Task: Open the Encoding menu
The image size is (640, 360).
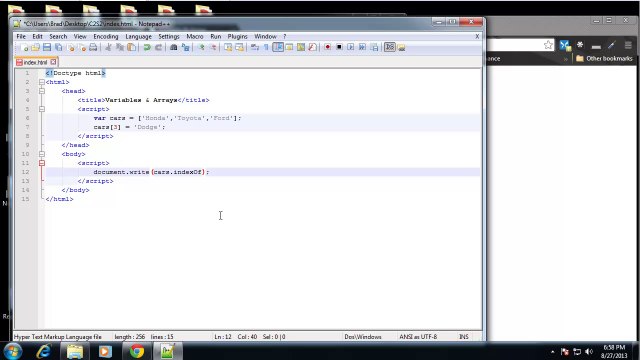Action: pos(106,36)
